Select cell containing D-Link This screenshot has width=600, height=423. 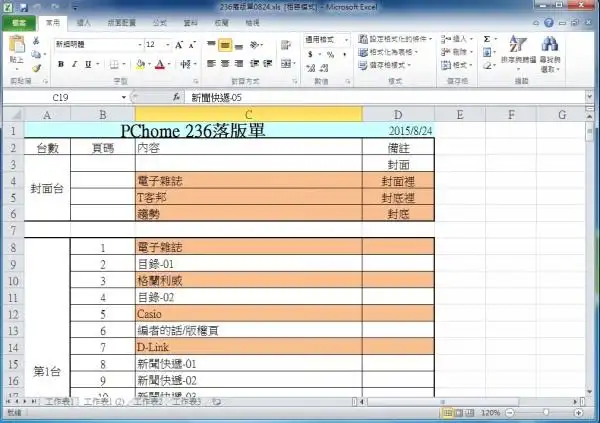click(248, 347)
